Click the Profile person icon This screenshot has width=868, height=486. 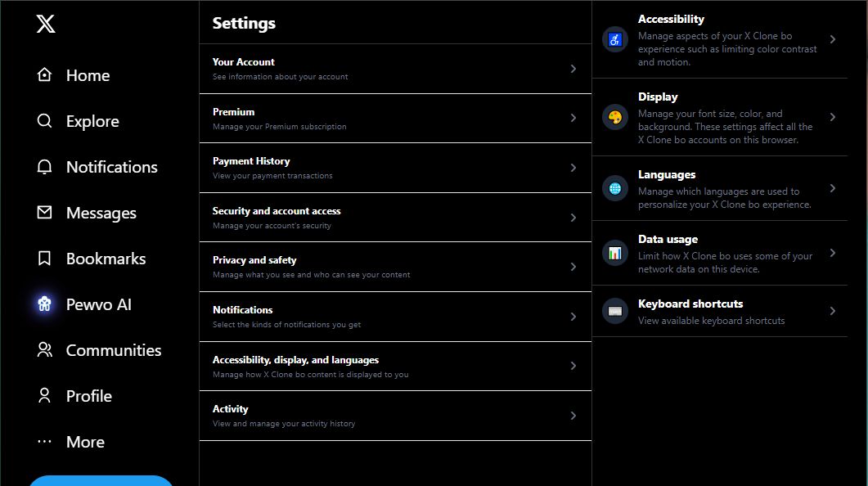point(45,396)
